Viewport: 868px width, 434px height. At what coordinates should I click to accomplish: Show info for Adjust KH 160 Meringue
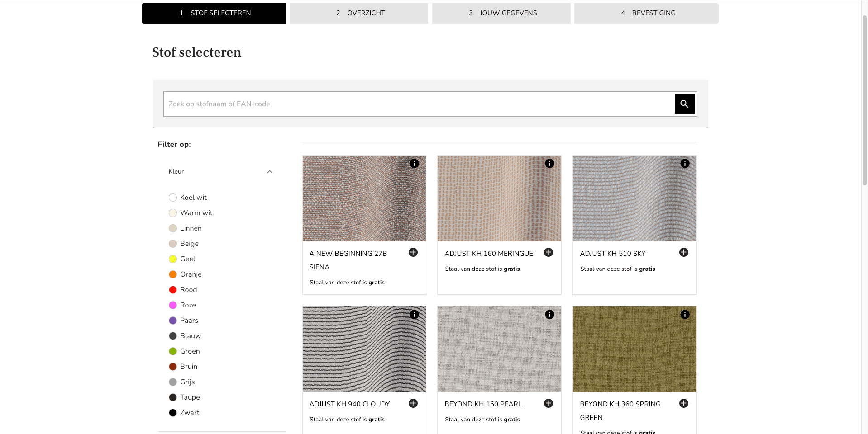coord(549,164)
